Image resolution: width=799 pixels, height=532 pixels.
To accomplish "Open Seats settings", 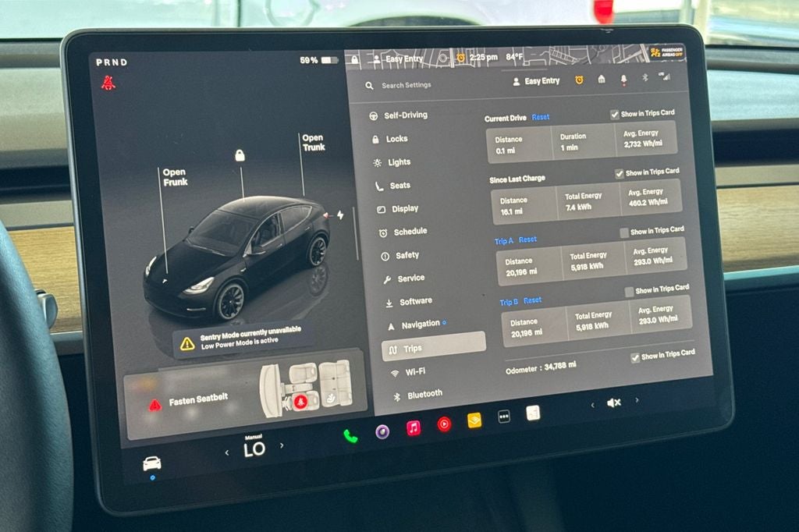I will pos(392,186).
